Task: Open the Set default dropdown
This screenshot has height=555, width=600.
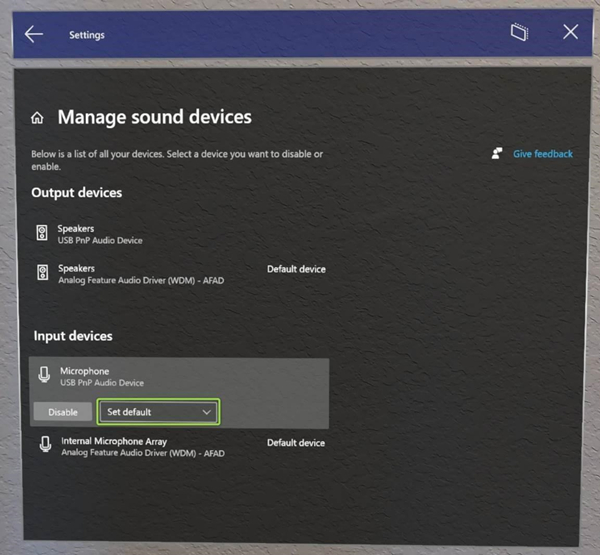Action: pyautogui.click(x=158, y=412)
